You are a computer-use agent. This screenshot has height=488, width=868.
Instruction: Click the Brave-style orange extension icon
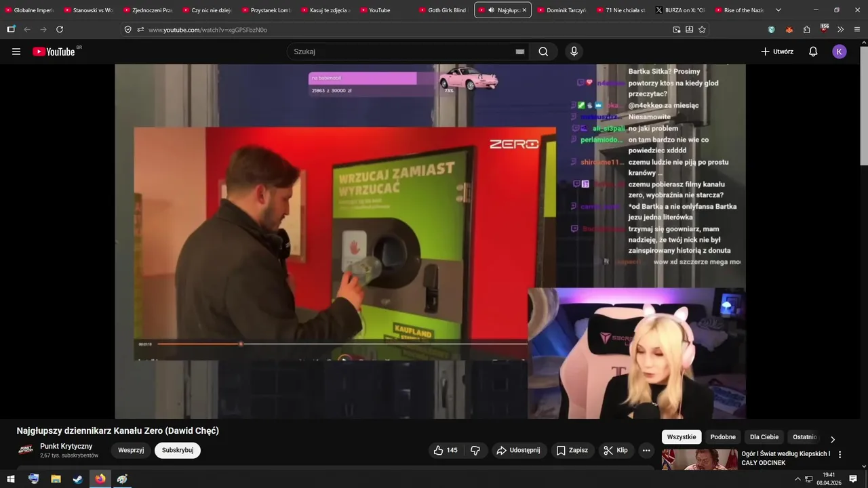pyautogui.click(x=789, y=30)
